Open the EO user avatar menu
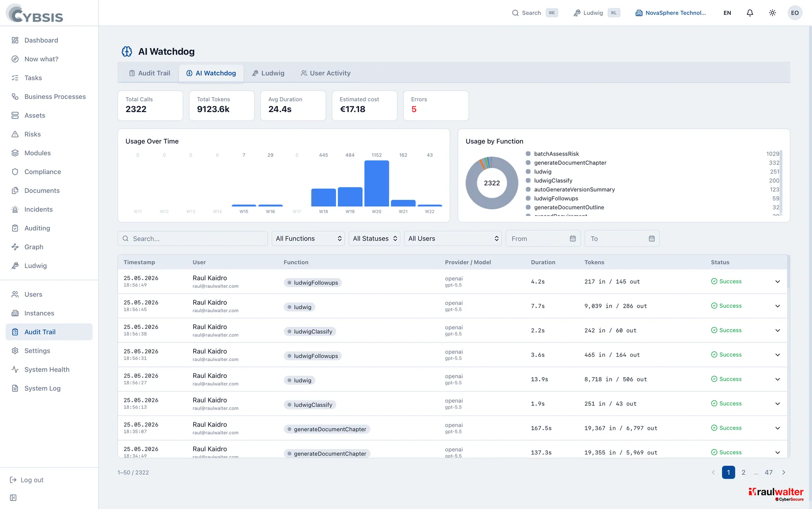Viewport: 812px width, 509px height. [x=795, y=13]
